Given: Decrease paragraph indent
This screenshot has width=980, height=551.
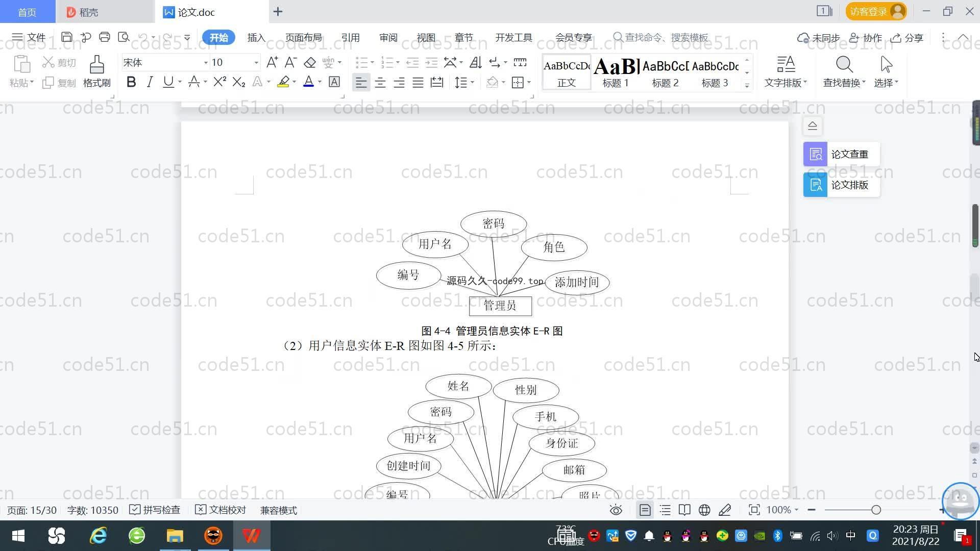Looking at the screenshot, I should pos(412,62).
